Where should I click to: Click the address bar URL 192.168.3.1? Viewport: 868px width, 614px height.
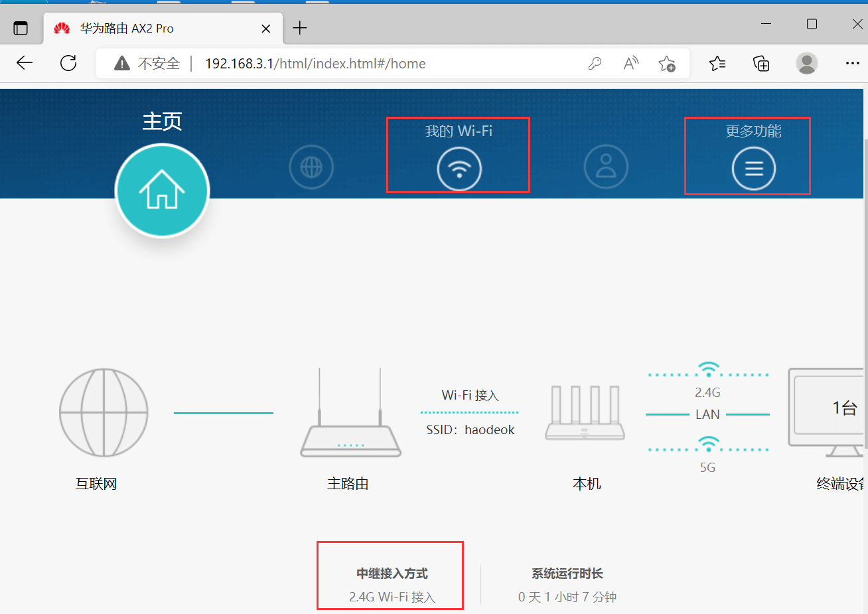pos(315,64)
